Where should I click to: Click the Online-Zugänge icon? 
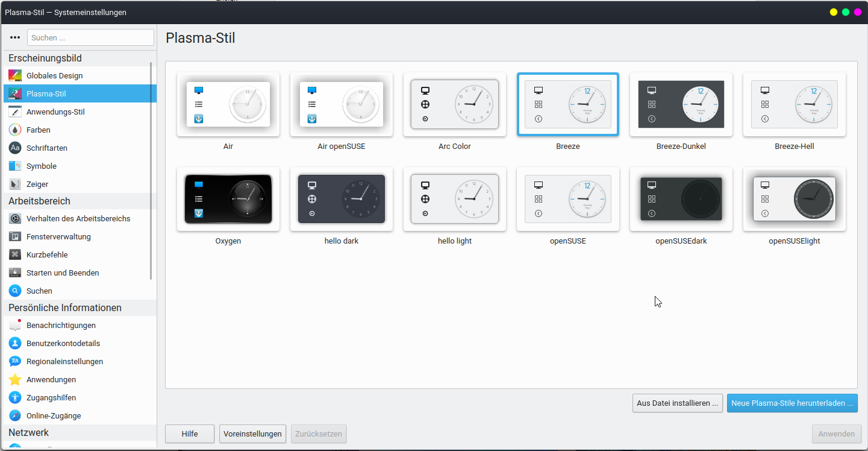[15, 415]
